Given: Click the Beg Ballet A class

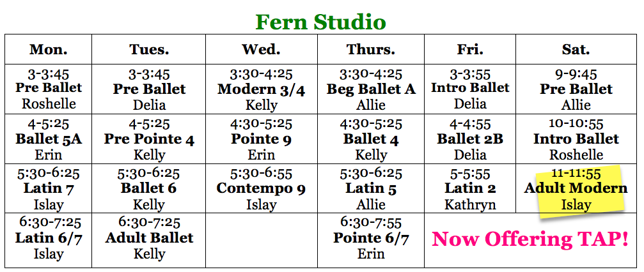Looking at the screenshot, I should [370, 89].
